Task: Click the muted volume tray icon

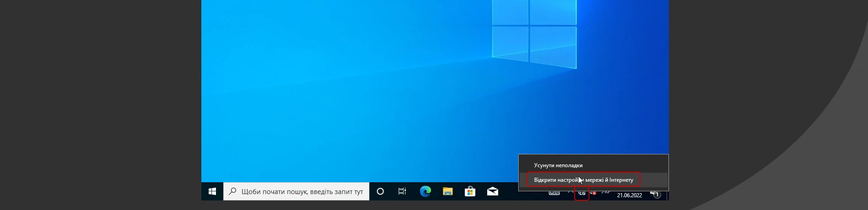Action: pos(593,193)
